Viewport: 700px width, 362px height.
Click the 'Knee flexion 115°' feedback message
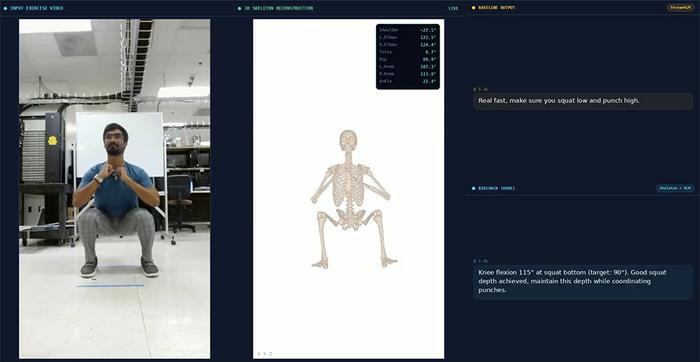click(583, 281)
